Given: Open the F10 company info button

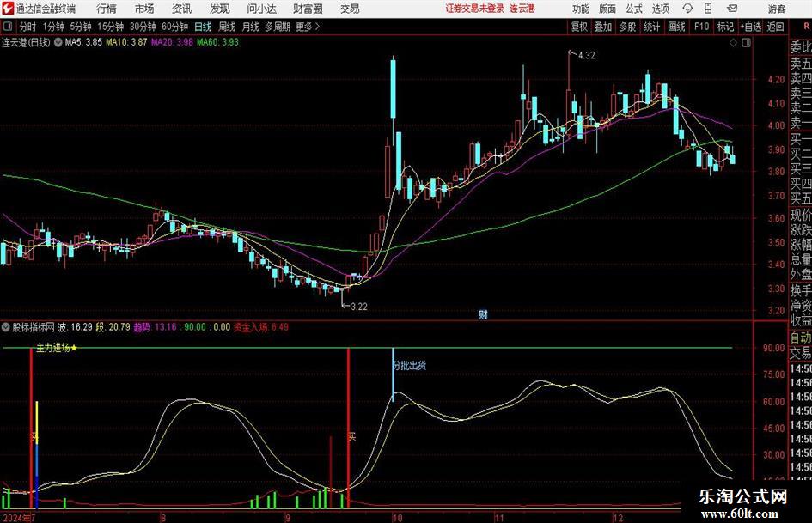Looking at the screenshot, I should (701, 27).
